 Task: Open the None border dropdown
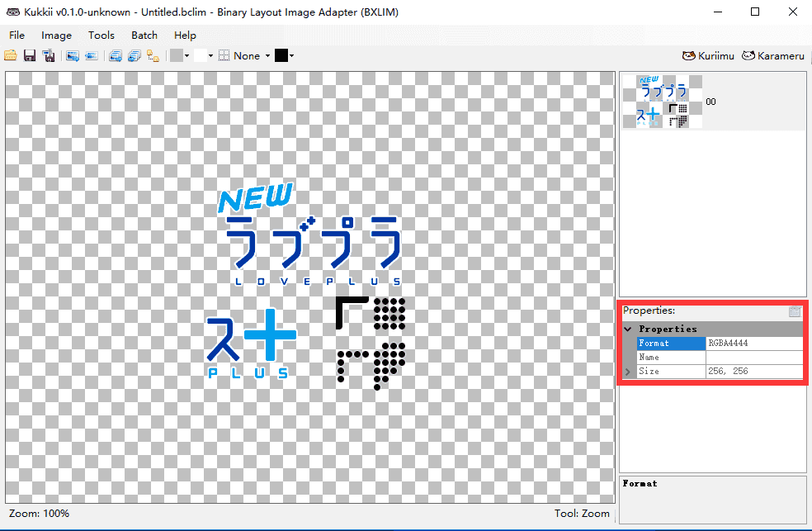[267, 55]
